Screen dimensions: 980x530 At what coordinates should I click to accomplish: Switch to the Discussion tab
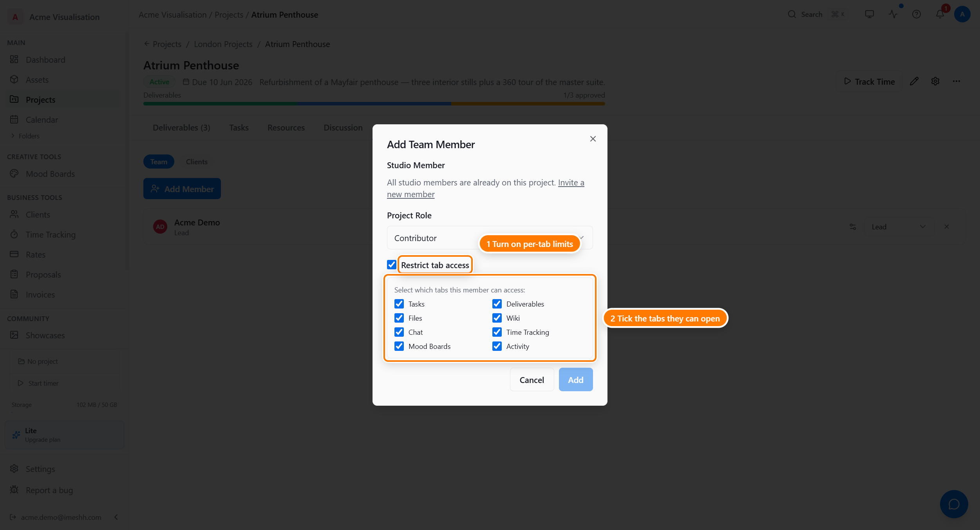tap(343, 127)
